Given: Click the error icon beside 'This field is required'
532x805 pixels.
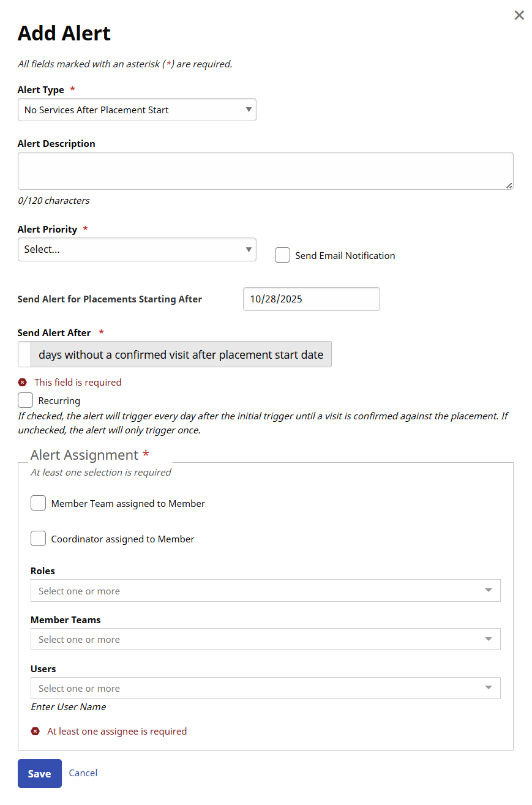Looking at the screenshot, I should pyautogui.click(x=23, y=383).
